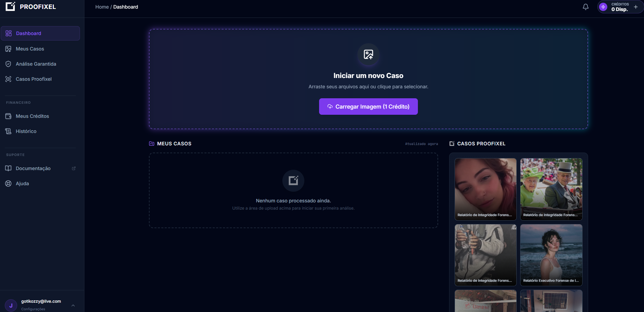Viewport: 644px width, 312px height.
Task: Click the empty-case icon in Meus Casos
Action: (x=293, y=181)
